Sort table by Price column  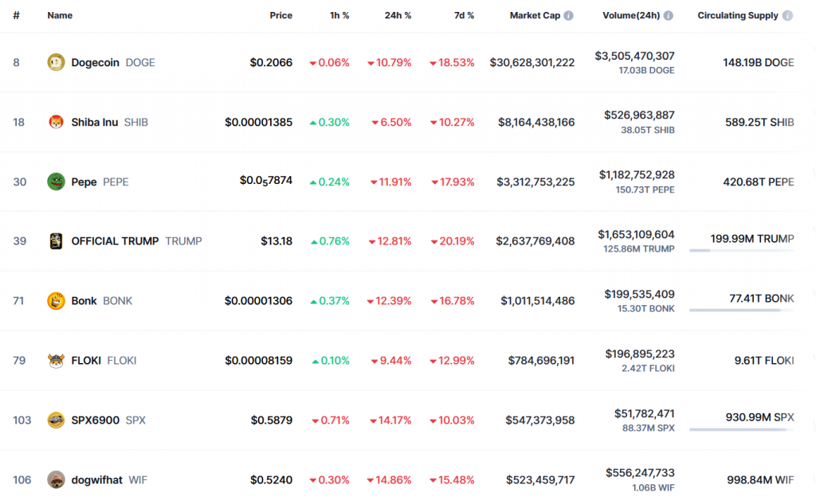point(280,16)
